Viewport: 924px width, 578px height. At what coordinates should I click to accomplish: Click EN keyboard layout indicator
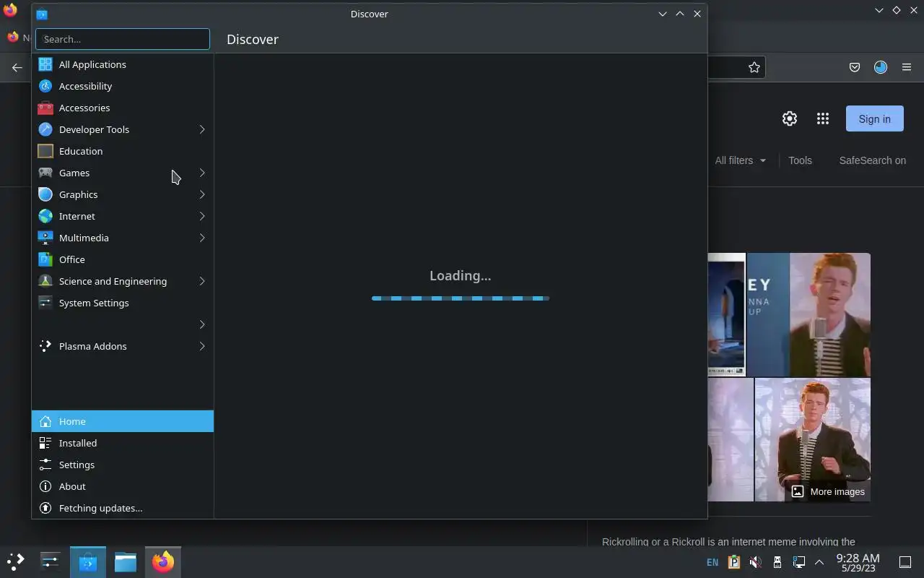tap(712, 562)
